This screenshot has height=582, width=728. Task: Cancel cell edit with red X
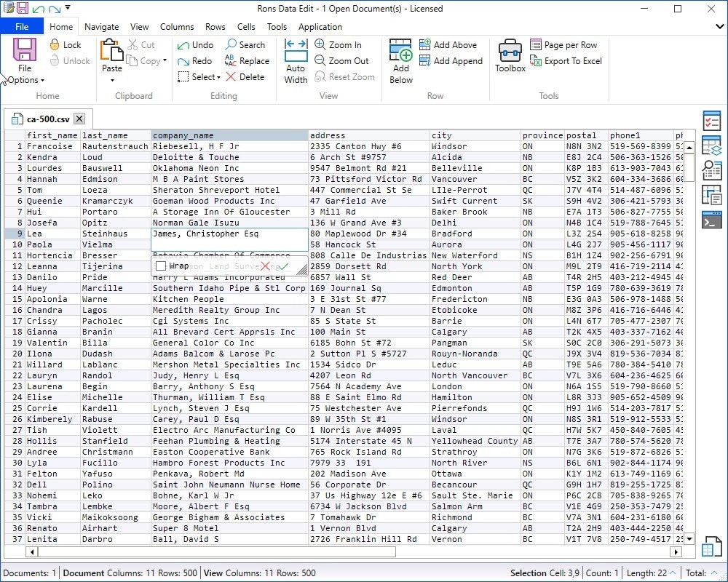(x=265, y=266)
